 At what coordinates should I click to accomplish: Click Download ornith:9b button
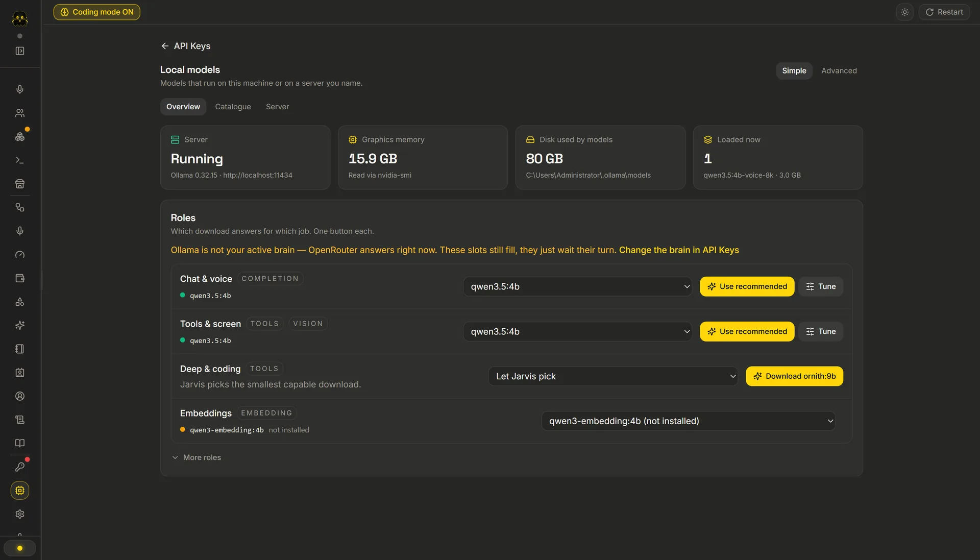click(x=794, y=377)
